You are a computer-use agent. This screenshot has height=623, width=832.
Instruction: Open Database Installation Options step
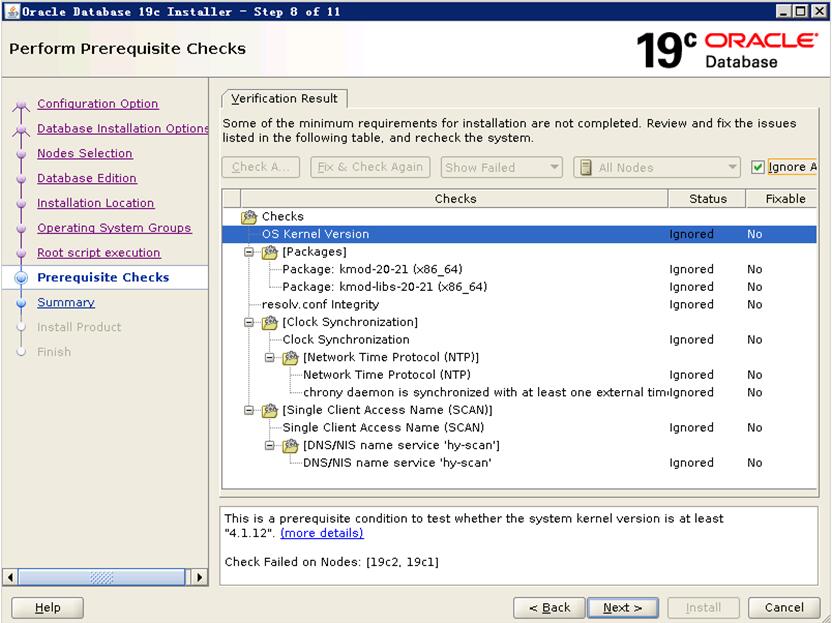(123, 128)
